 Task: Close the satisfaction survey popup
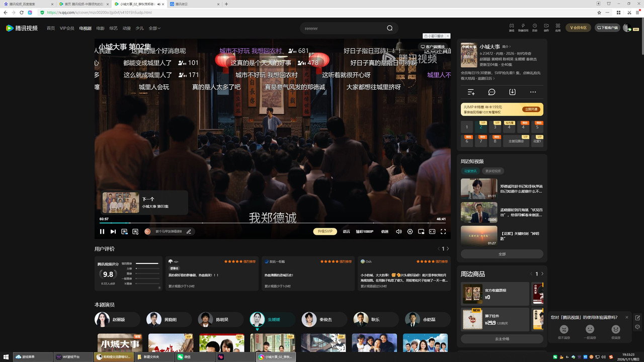627,317
